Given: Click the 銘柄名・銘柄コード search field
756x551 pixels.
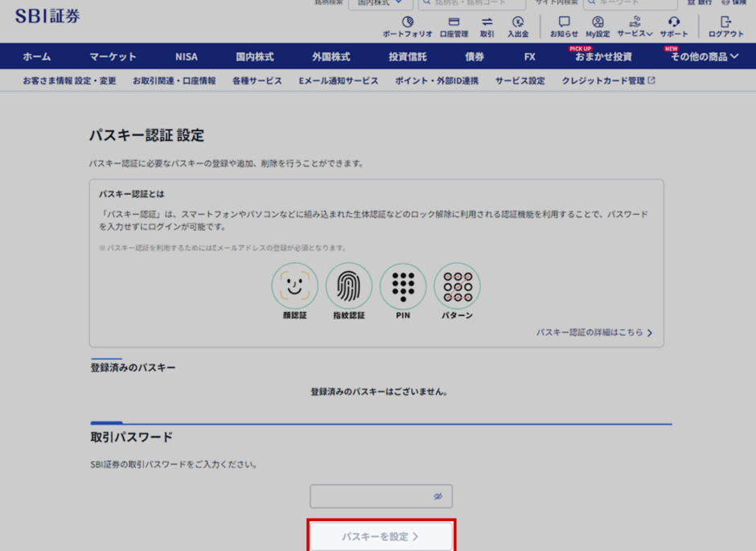Looking at the screenshot, I should pos(472,4).
